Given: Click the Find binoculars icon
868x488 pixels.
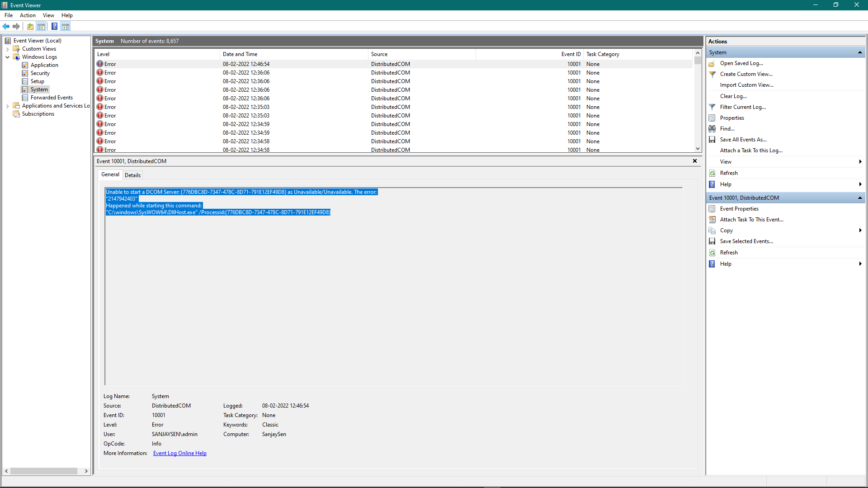Looking at the screenshot, I should tap(712, 129).
